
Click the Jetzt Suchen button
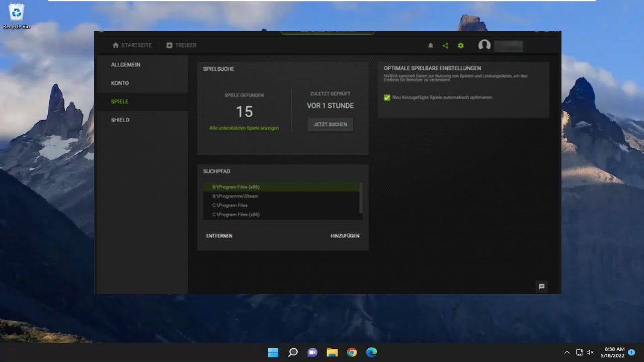click(x=330, y=124)
